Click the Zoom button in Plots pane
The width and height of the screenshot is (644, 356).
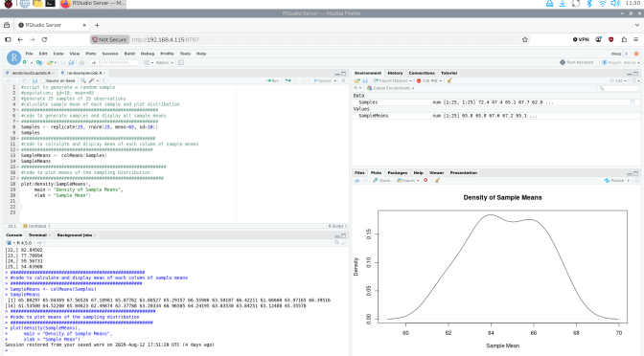pyautogui.click(x=381, y=181)
